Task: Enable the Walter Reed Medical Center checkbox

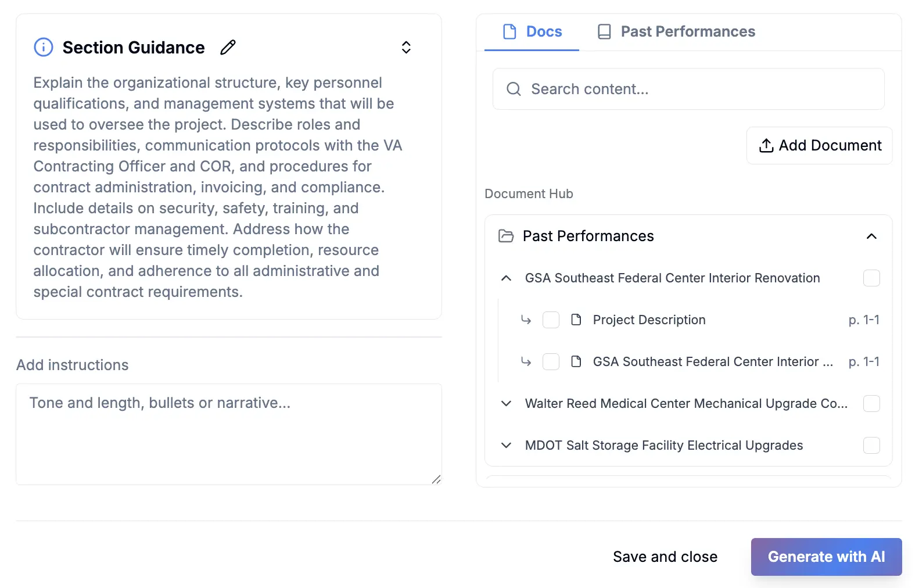Action: coord(871,404)
